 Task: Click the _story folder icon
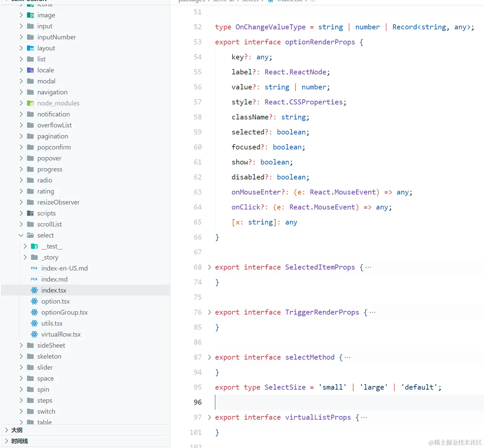[x=34, y=257]
